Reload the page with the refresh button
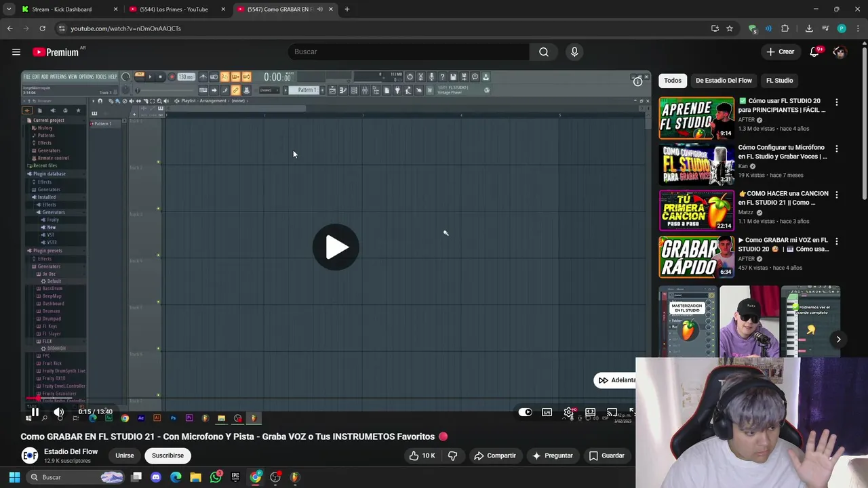Viewport: 868px width, 488px height. (42, 28)
